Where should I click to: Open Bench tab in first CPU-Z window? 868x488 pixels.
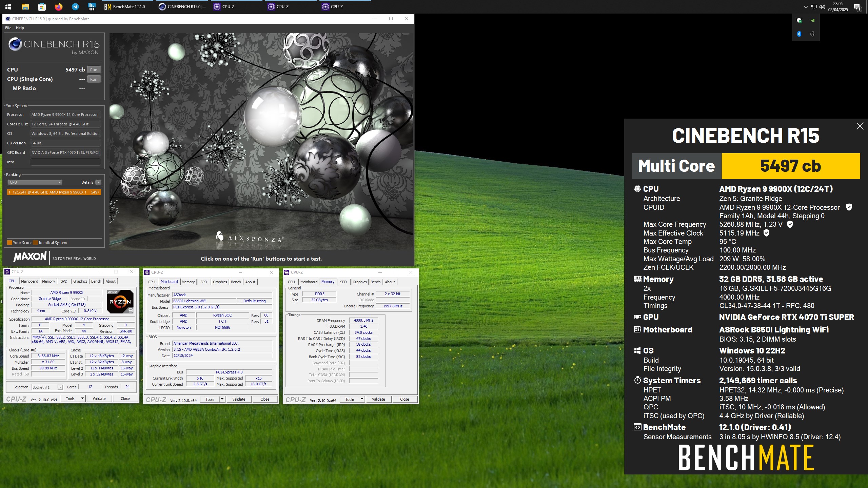pyautogui.click(x=96, y=281)
